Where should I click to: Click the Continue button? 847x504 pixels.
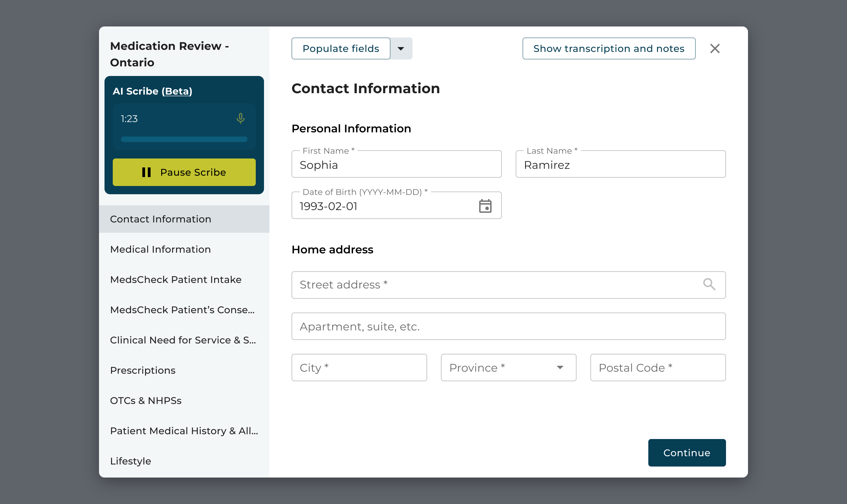click(687, 453)
